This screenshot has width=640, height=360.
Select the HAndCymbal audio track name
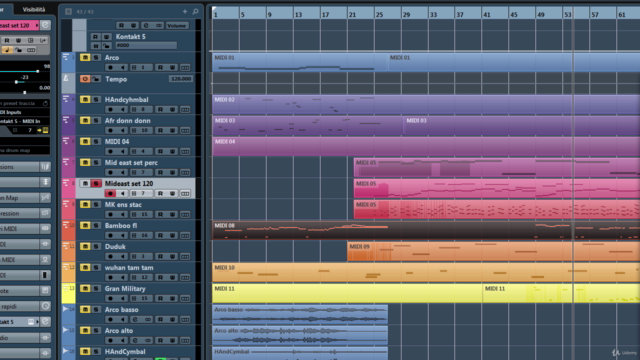125,351
